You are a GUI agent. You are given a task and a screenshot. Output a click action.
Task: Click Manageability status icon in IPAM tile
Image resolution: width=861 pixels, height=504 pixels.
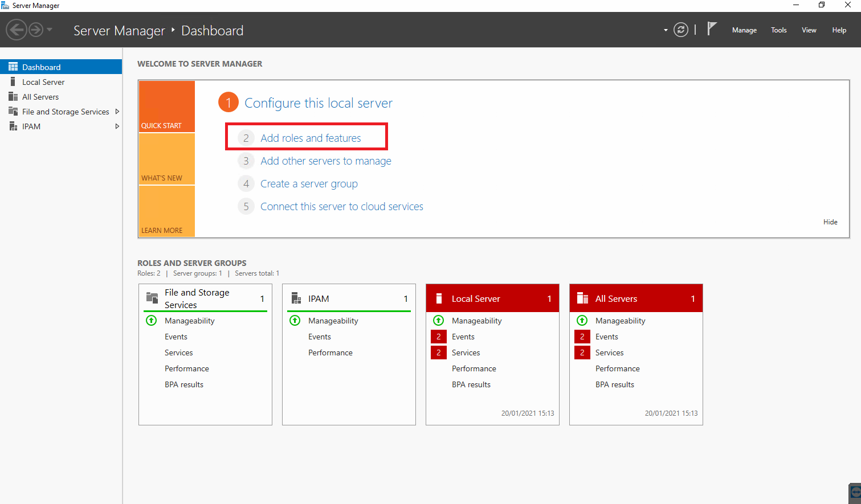point(295,320)
